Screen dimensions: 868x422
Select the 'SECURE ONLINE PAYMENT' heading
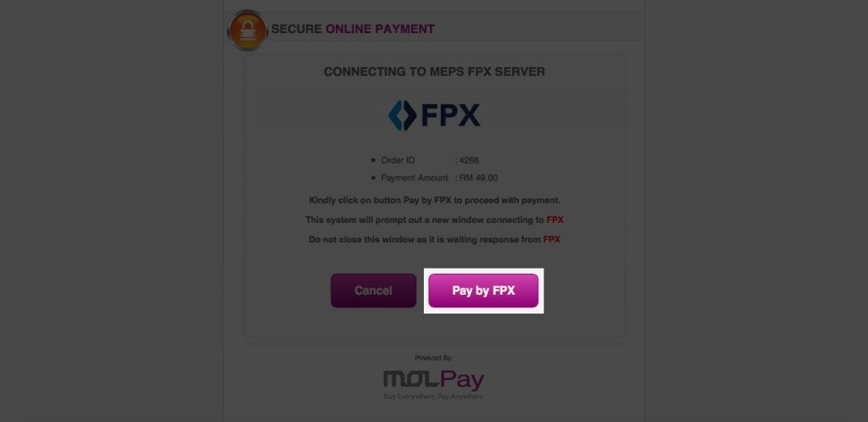click(x=353, y=30)
